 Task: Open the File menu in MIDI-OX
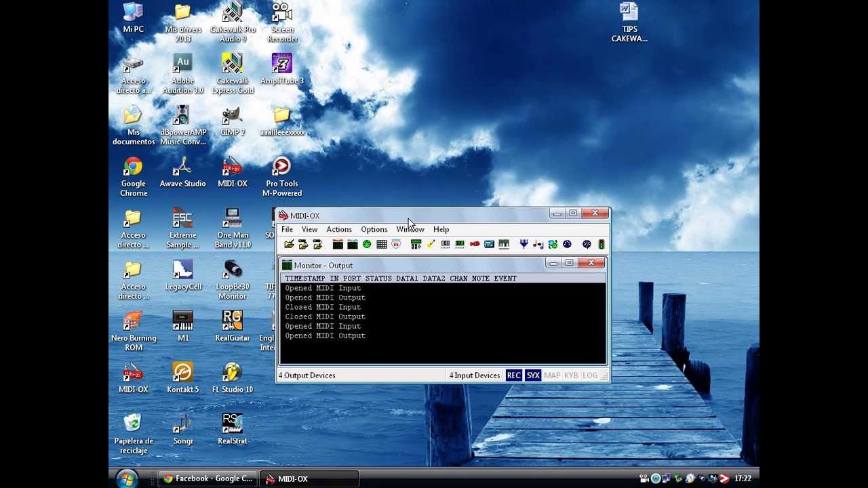point(287,229)
